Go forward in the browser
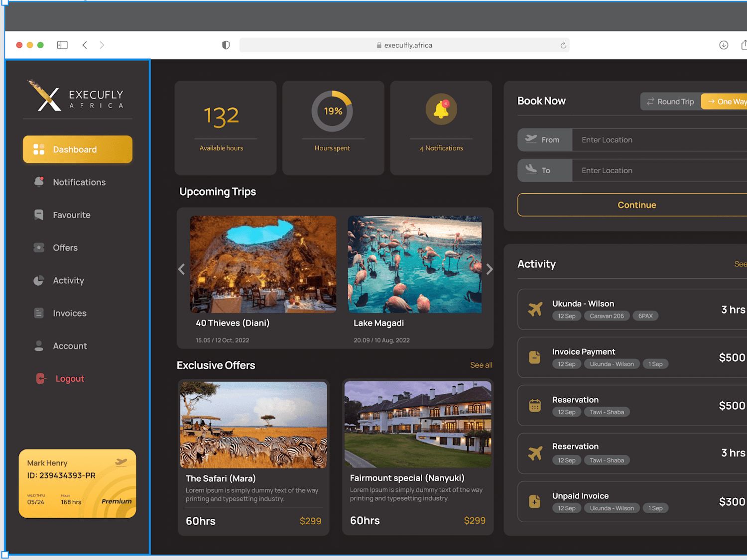The width and height of the screenshot is (747, 560). pyautogui.click(x=102, y=45)
